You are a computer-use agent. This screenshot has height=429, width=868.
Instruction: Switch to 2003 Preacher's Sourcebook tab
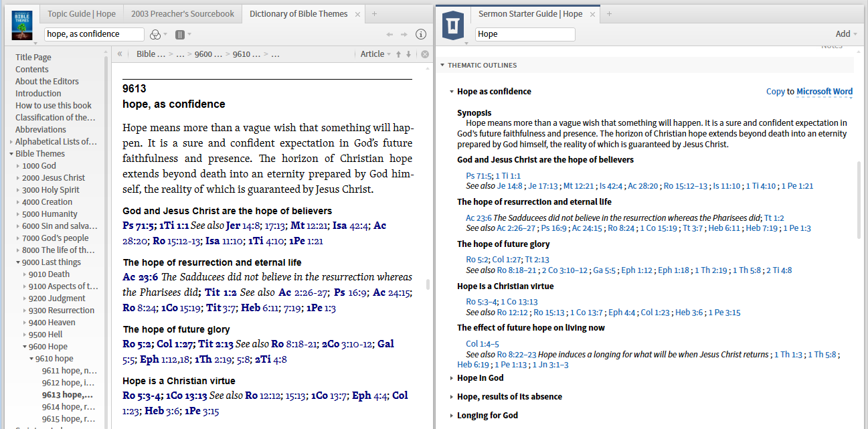[x=182, y=13]
